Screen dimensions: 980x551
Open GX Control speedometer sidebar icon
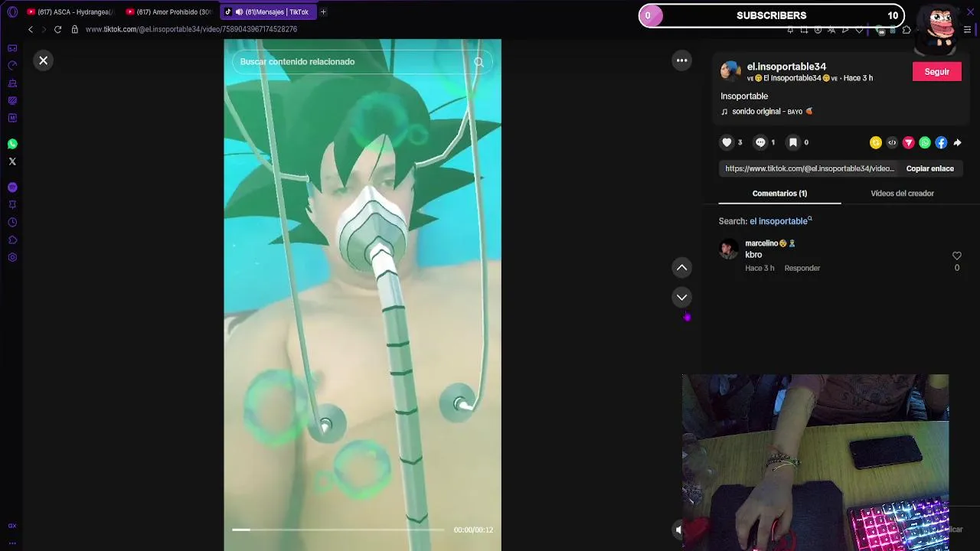point(12,66)
